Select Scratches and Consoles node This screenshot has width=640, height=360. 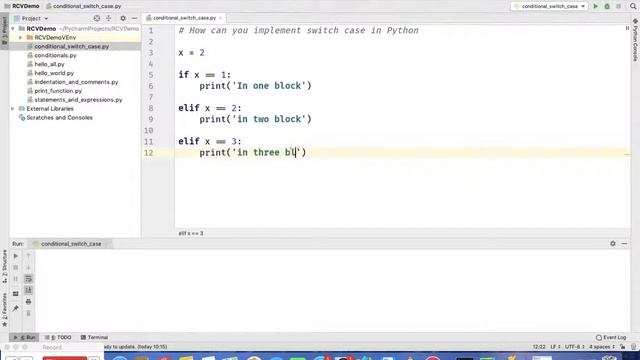click(60, 118)
